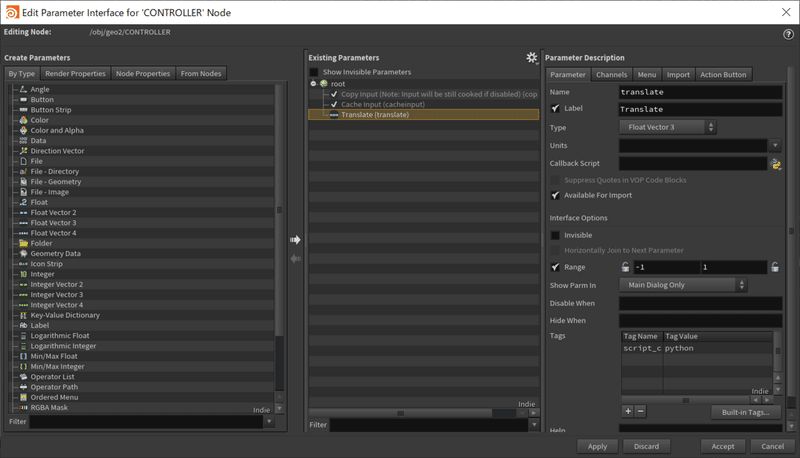Image resolution: width=800 pixels, height=458 pixels.
Task: Click the Range minimum value field
Action: pos(666,267)
